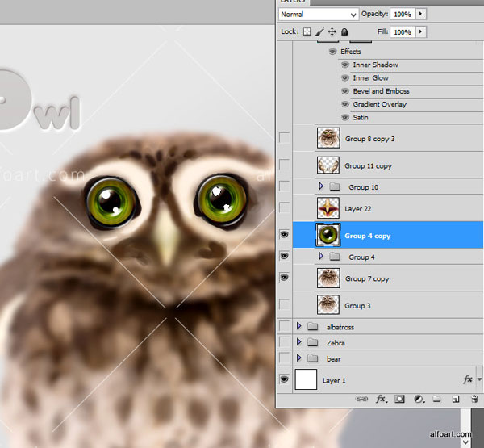Click the Group 3 layer name

357,306
